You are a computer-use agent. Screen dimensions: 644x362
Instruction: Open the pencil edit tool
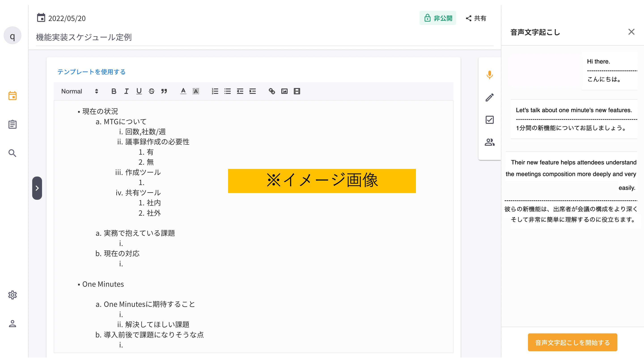click(x=489, y=97)
